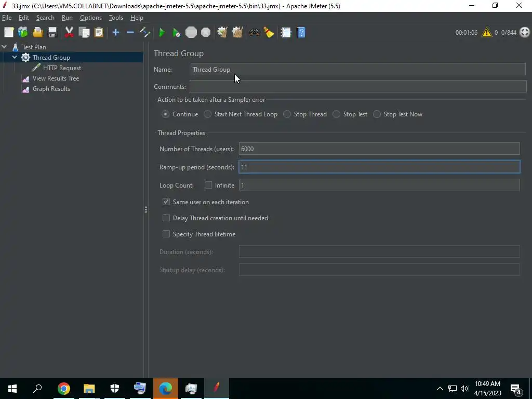Image resolution: width=532 pixels, height=399 pixels.
Task: Click the Stop test icon
Action: (x=191, y=32)
